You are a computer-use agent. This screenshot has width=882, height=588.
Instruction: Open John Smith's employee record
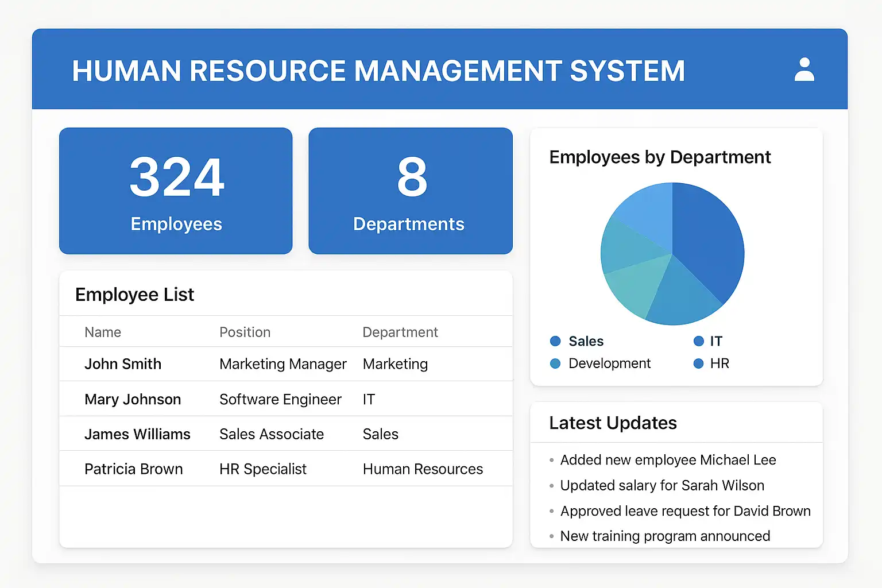[123, 364]
